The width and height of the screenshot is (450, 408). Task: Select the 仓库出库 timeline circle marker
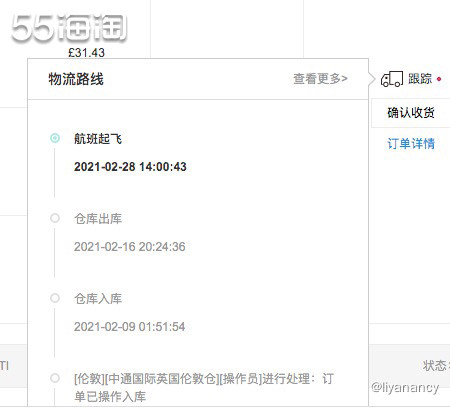55,218
